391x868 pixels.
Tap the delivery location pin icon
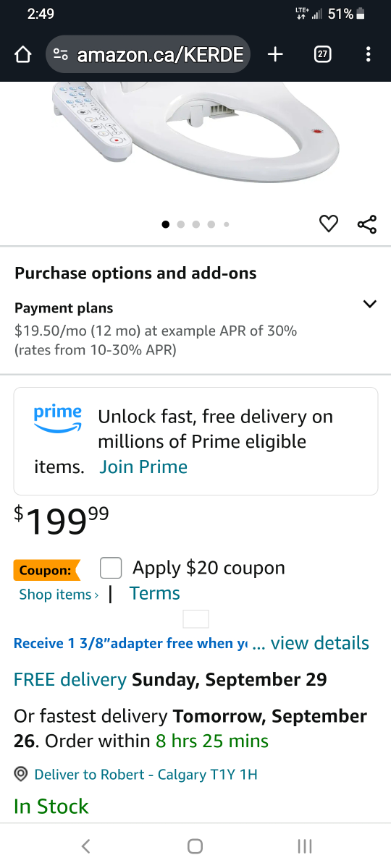point(22,775)
